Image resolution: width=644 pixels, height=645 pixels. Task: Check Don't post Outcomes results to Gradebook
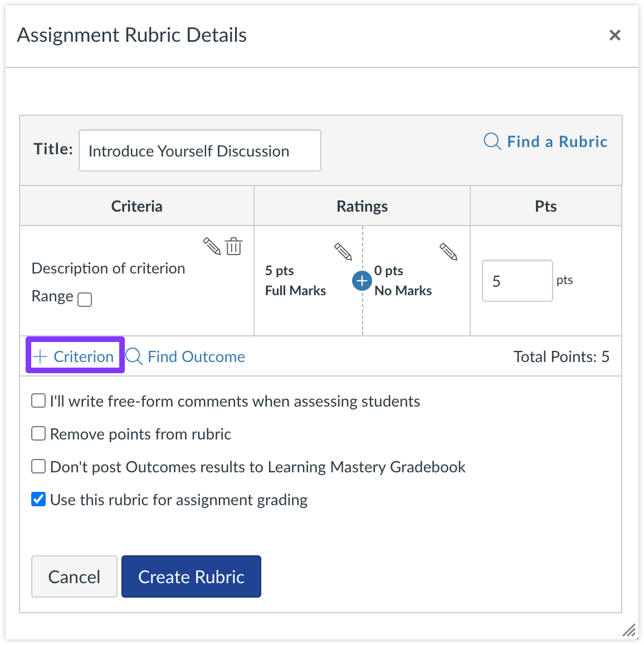tap(38, 466)
